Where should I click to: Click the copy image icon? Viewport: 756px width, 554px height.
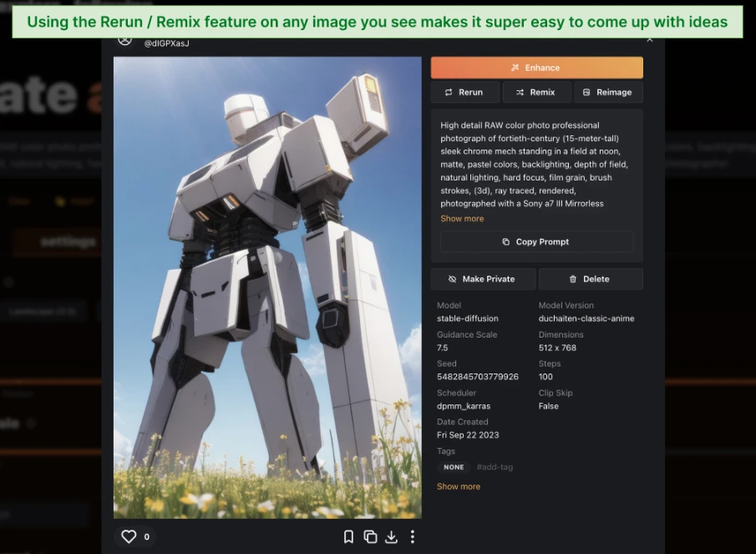coord(370,536)
